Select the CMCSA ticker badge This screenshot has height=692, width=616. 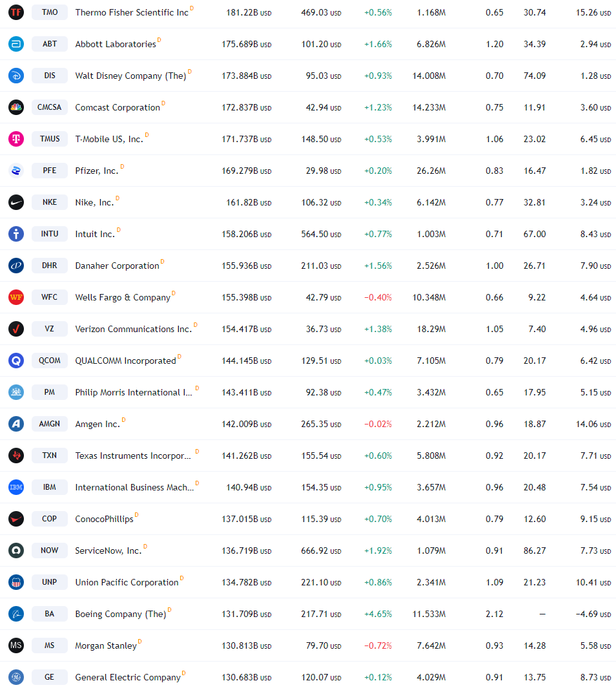[x=49, y=107]
